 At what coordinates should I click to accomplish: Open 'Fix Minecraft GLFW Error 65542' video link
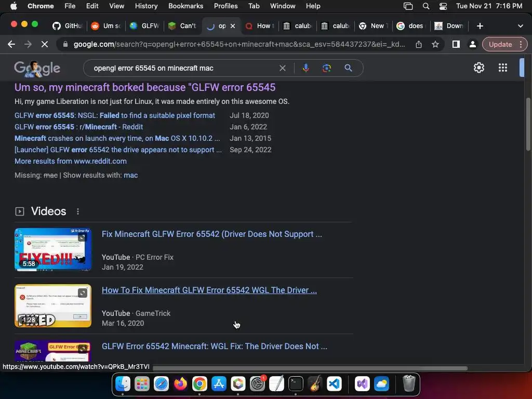point(212,234)
